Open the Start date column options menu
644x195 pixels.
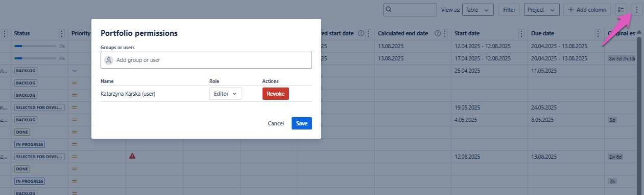pyautogui.click(x=521, y=33)
